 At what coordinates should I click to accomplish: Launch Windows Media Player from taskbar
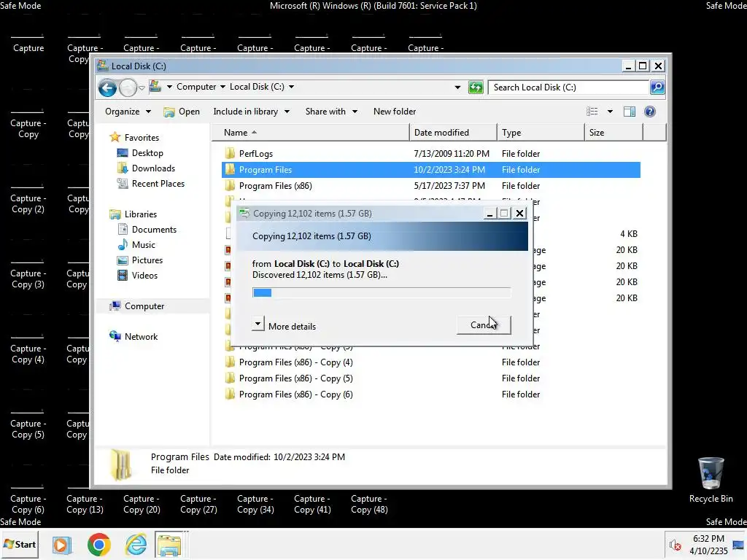point(61,544)
